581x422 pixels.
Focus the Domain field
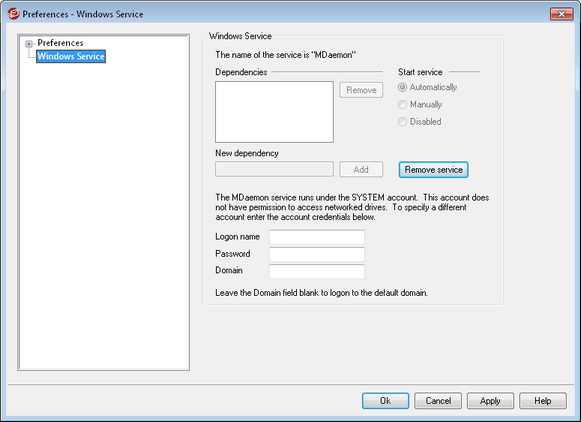point(317,271)
